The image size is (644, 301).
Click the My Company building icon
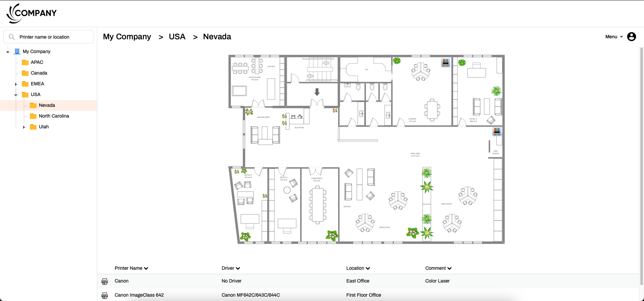click(x=17, y=51)
